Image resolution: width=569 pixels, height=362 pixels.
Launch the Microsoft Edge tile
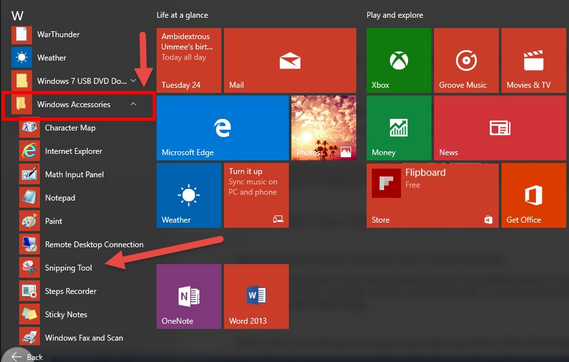(x=223, y=128)
